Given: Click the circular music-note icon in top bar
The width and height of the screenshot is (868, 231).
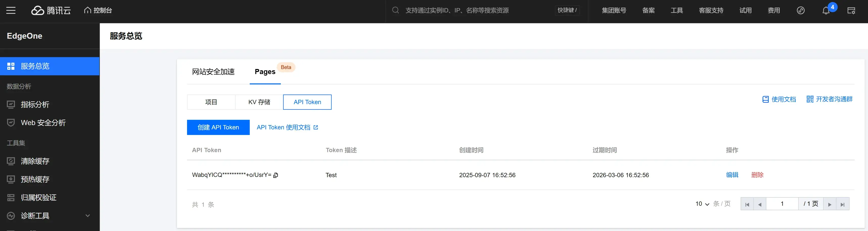Looking at the screenshot, I should pos(801,10).
